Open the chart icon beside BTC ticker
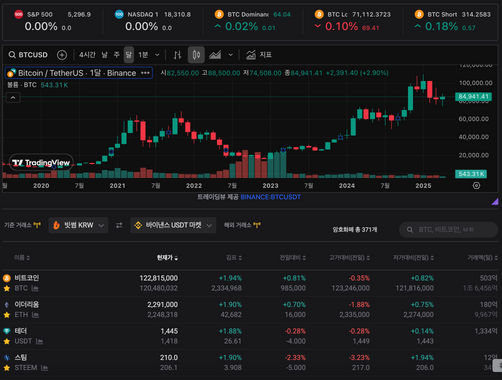Image resolution: width=502 pixels, height=380 pixels. pyautogui.click(x=35, y=288)
